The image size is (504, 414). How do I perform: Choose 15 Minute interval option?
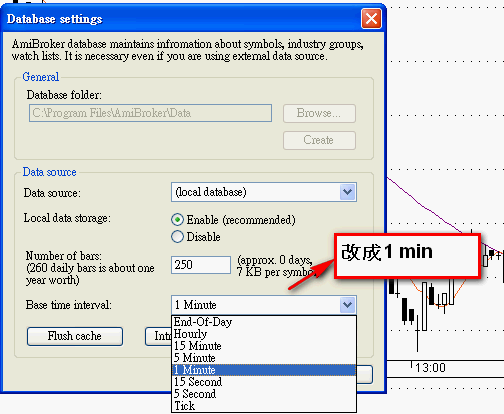[x=264, y=346]
